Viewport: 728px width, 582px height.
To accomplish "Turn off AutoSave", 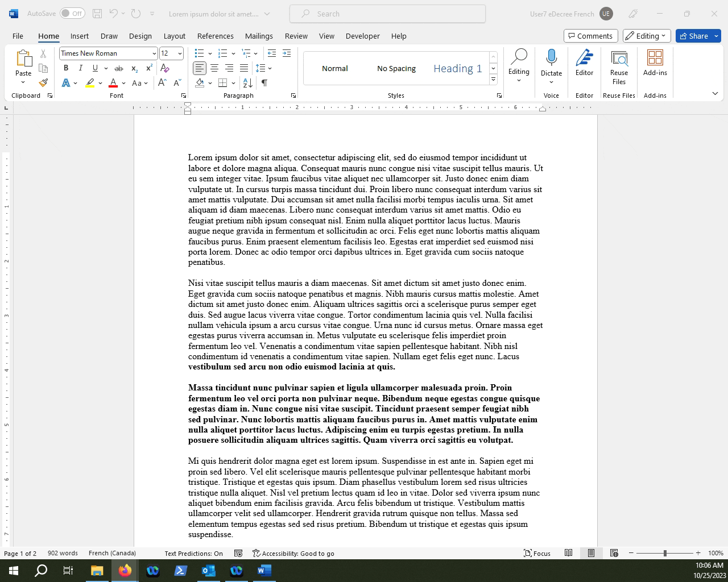I will click(72, 13).
